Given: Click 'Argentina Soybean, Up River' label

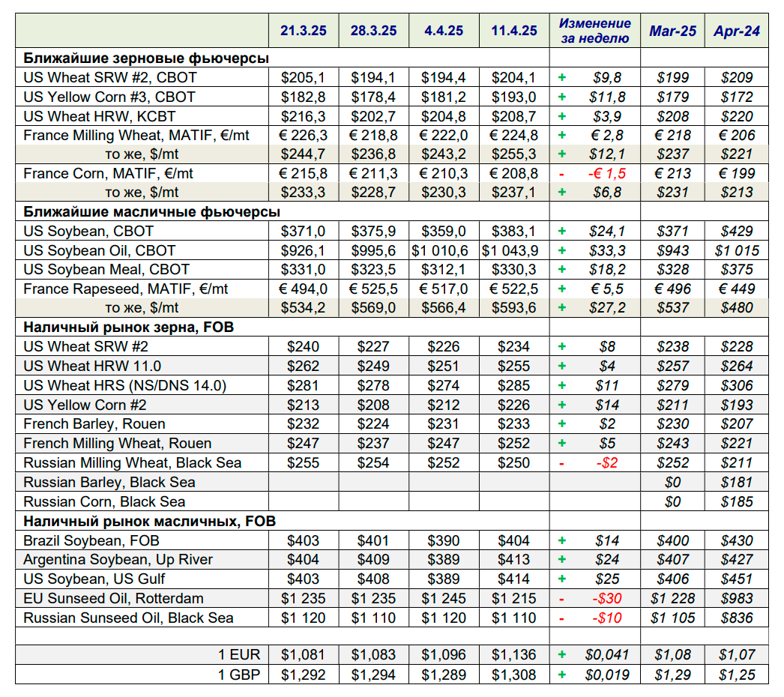Looking at the screenshot, I should [118, 560].
